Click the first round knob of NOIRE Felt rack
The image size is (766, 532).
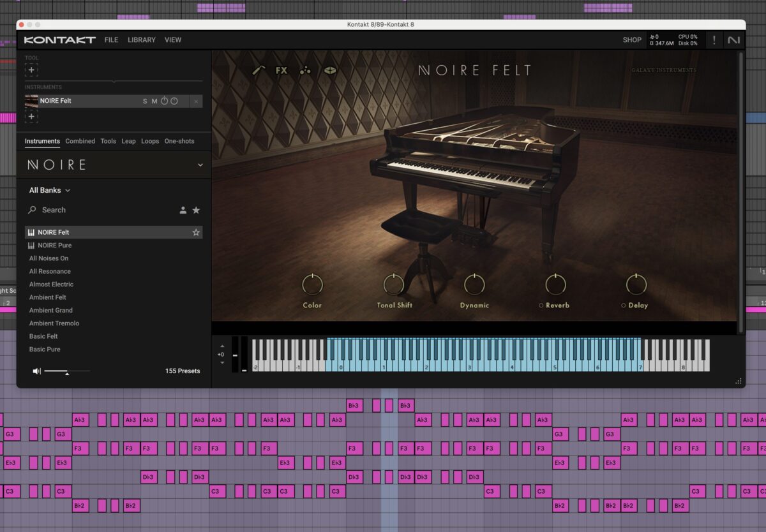(164, 101)
